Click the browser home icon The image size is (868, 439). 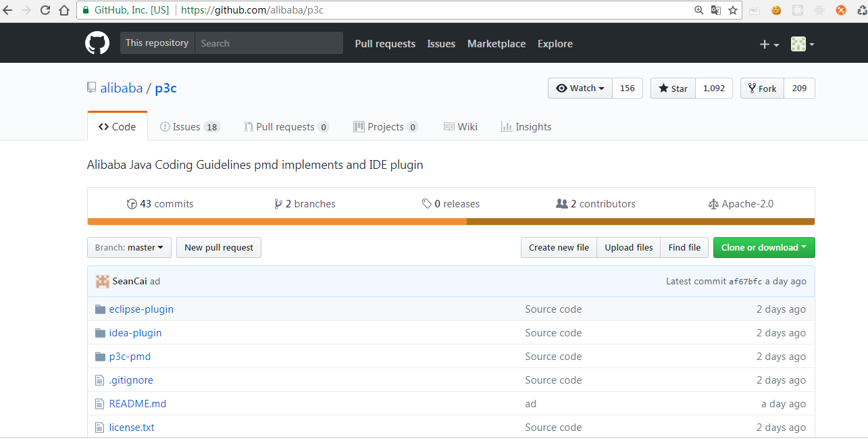pyautogui.click(x=64, y=10)
